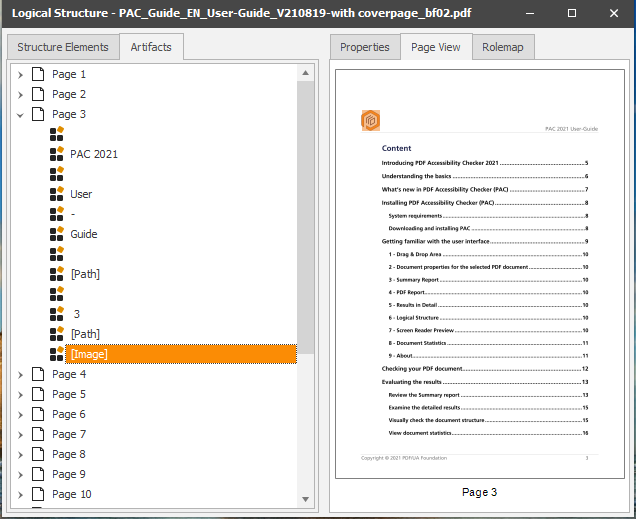Collapse the Page 3 node
Viewport: 636px width, 519px height.
[x=20, y=115]
